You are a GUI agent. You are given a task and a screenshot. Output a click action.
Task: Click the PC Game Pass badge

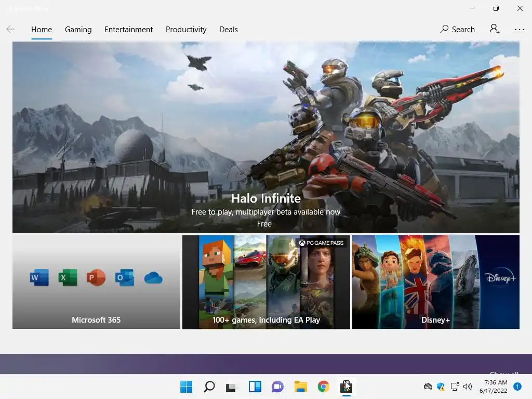tap(321, 243)
